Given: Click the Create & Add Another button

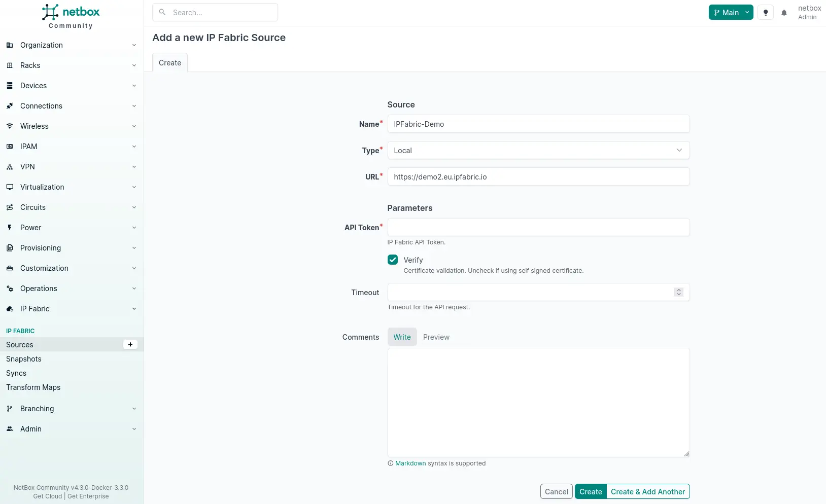Looking at the screenshot, I should pyautogui.click(x=647, y=492).
